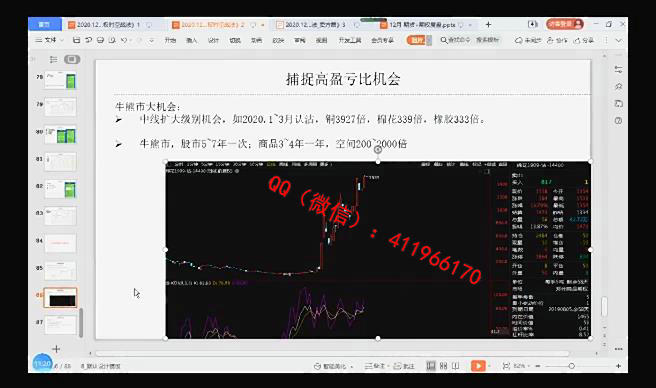Select slide 80 thumbnail in panel
The image size is (656, 388).
pyautogui.click(x=61, y=135)
